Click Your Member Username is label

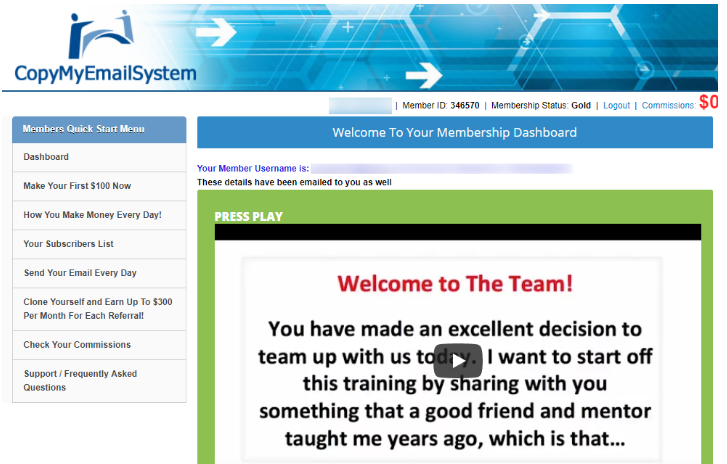(253, 169)
